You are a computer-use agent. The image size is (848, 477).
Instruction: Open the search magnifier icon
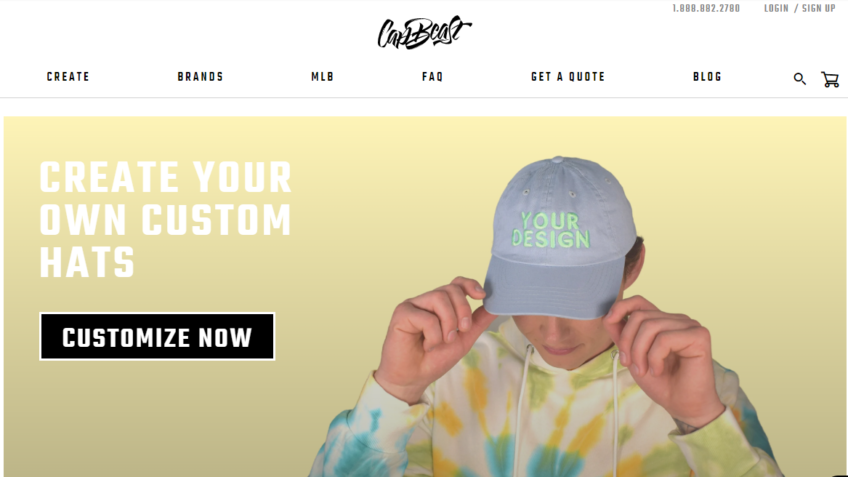tap(799, 79)
